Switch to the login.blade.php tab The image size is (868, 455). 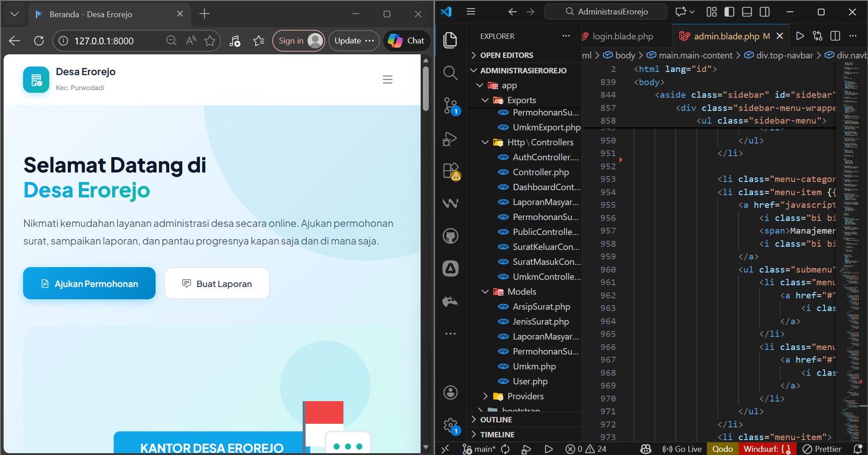623,36
